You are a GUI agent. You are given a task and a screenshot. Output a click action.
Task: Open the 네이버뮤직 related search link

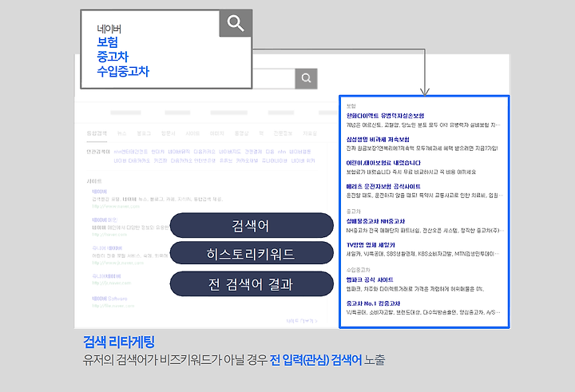179,152
